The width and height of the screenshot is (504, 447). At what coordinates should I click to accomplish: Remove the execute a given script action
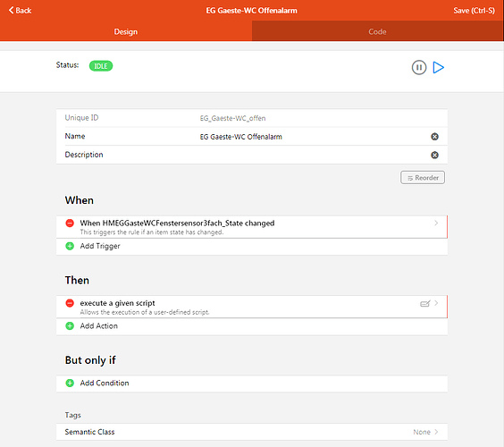[x=70, y=303]
